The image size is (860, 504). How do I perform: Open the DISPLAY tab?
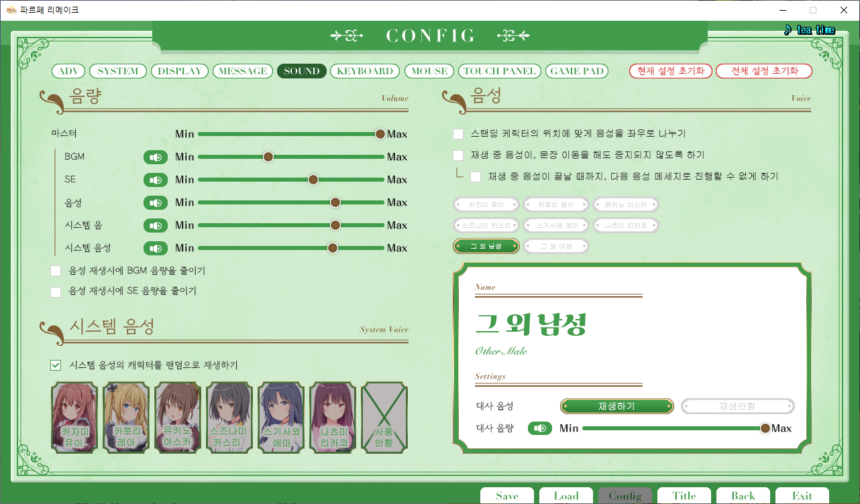click(x=180, y=71)
